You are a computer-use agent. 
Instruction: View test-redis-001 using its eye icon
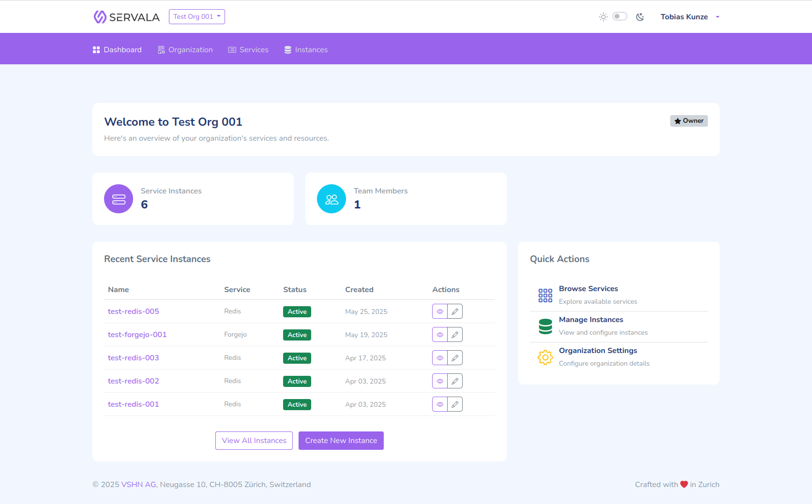coord(440,404)
